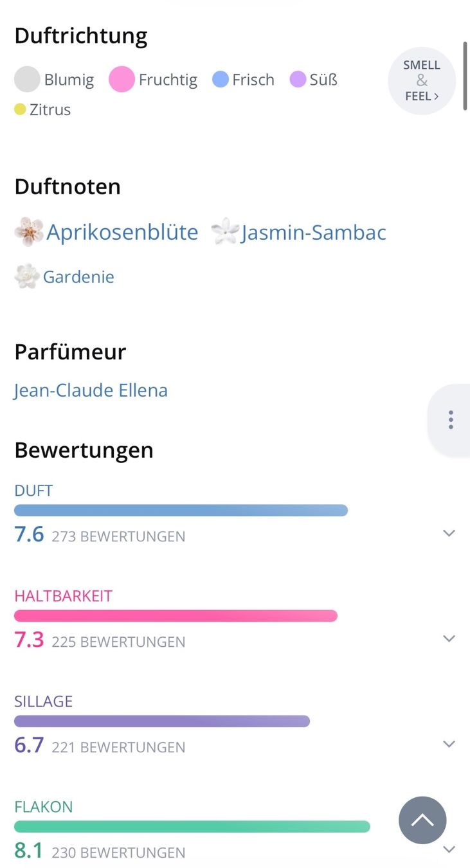Image resolution: width=470 pixels, height=868 pixels.
Task: Select the purple Süß dot
Action: pos(298,80)
